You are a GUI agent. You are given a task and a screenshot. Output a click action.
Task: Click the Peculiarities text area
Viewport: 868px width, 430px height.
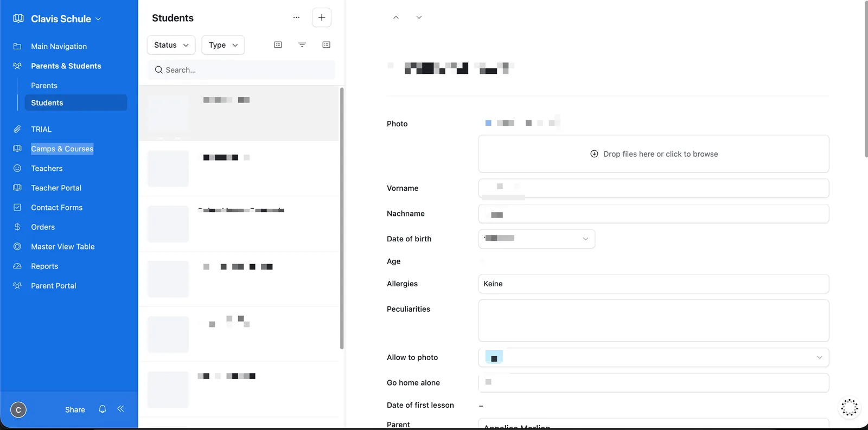pos(654,320)
